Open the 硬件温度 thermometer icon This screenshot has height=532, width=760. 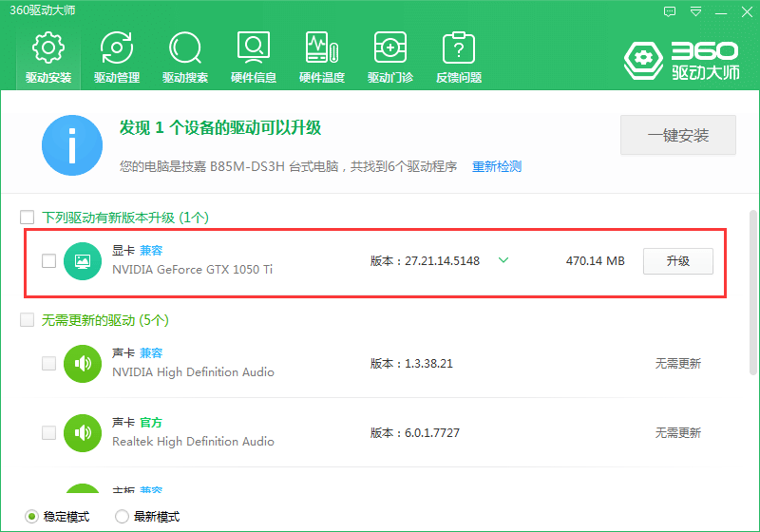322,47
